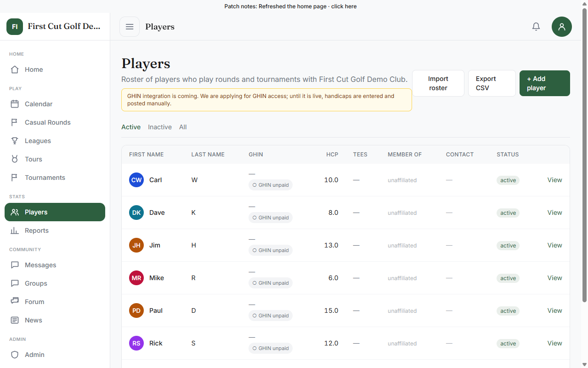Screen dimensions: 588x368
Task: Open the patch notes banner link
Action: click(290, 6)
